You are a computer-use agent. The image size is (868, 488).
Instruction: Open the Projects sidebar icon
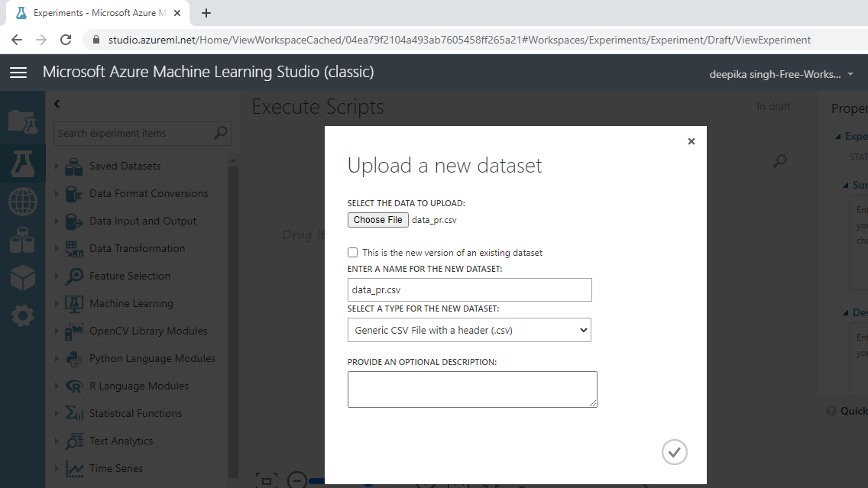click(x=23, y=121)
